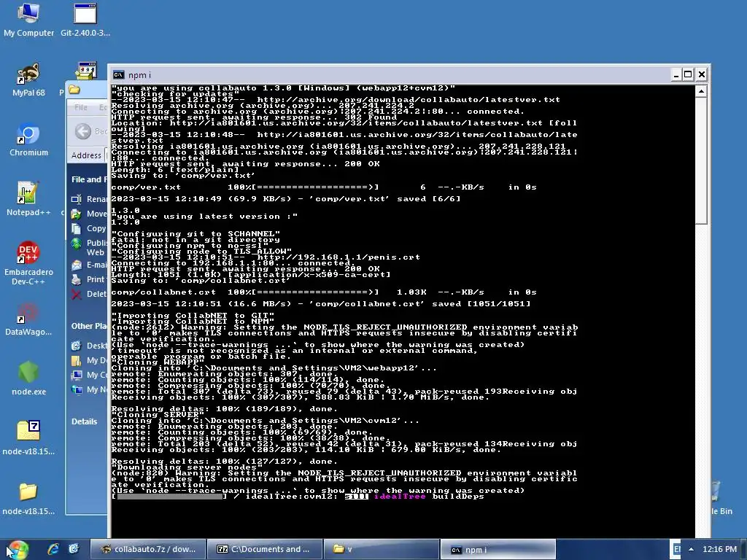Show hidden tray icons arrow
The width and height of the screenshot is (747, 560).
[691, 549]
